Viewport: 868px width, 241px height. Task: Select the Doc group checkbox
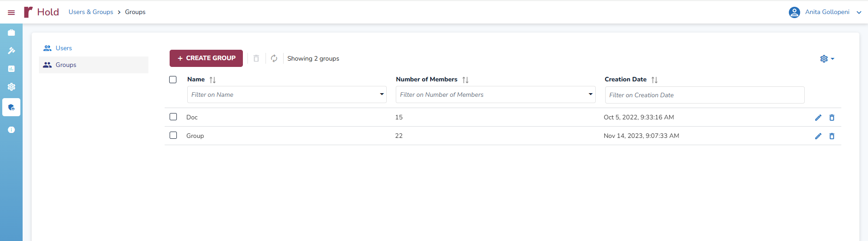(x=173, y=117)
